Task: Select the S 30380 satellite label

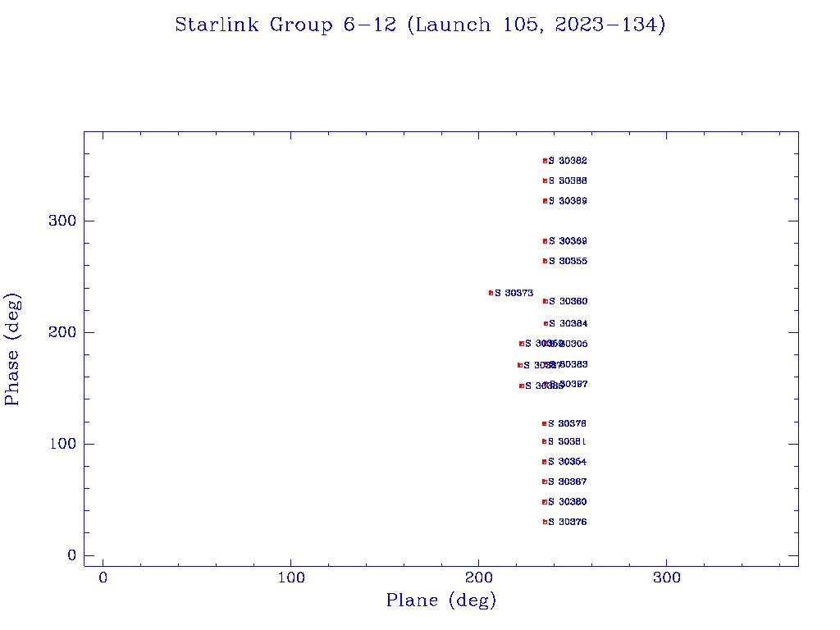Action: click(x=568, y=502)
